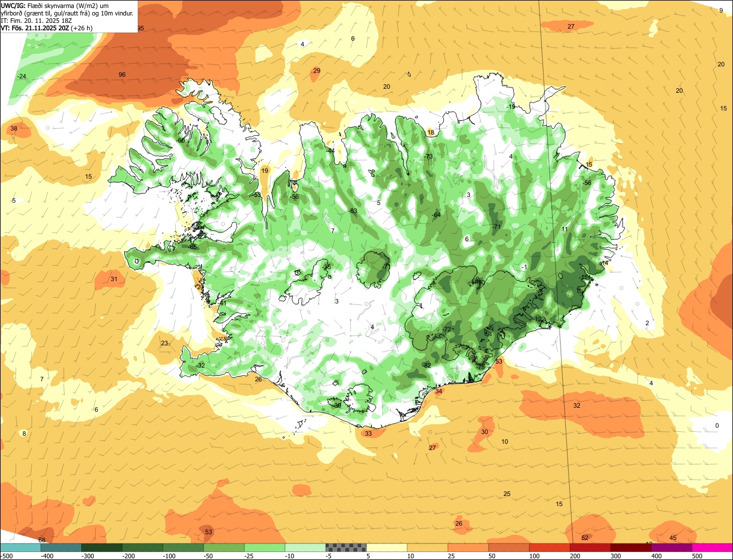Click the '9' value in the top-right corner
This screenshot has height=560, width=733.
721,10
